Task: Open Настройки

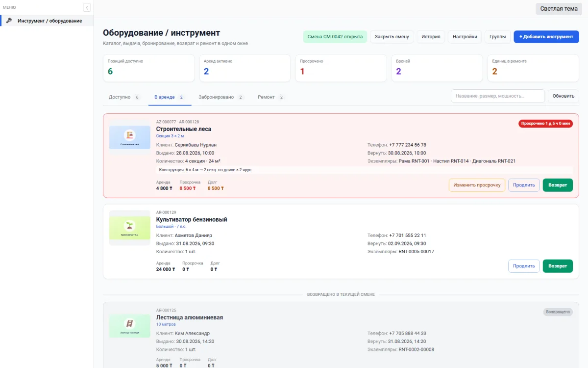Action: click(465, 37)
